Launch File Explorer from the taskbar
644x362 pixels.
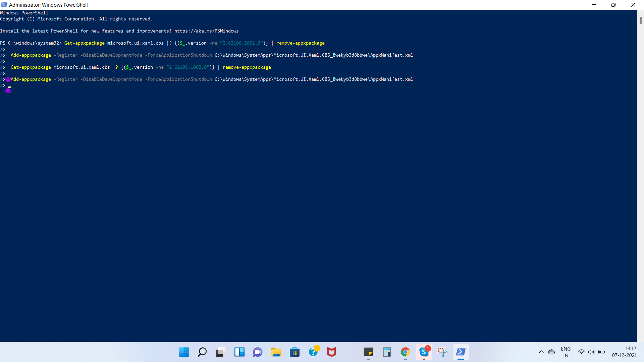pos(276,352)
